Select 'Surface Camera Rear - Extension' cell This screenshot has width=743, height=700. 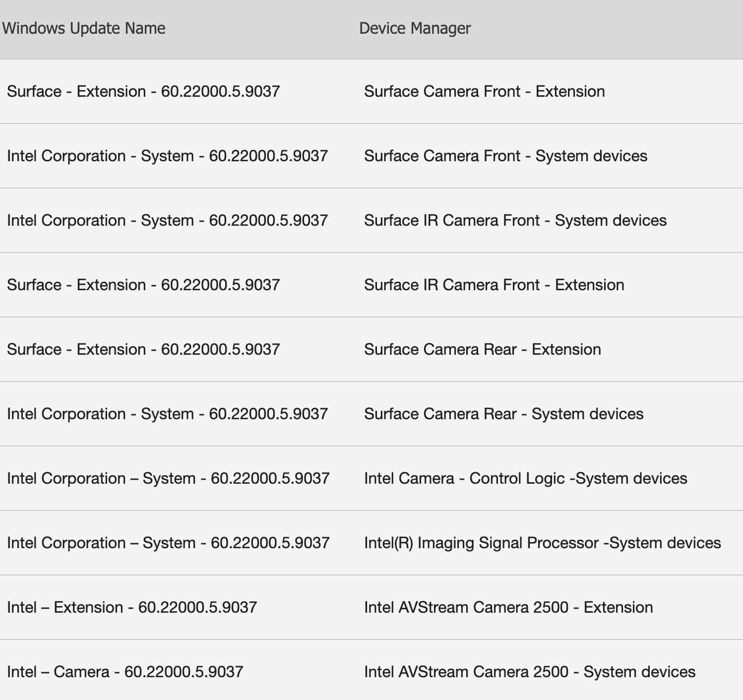click(x=483, y=349)
